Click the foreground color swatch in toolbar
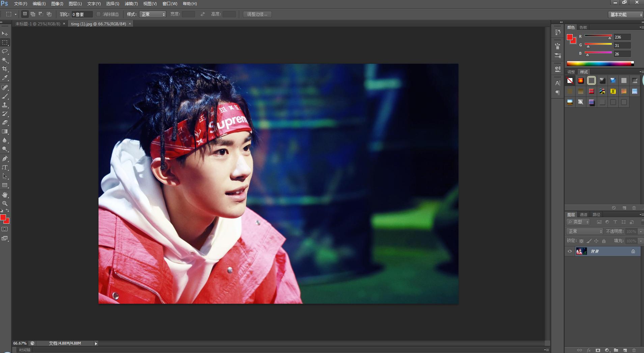The width and height of the screenshot is (644, 353). [3, 218]
